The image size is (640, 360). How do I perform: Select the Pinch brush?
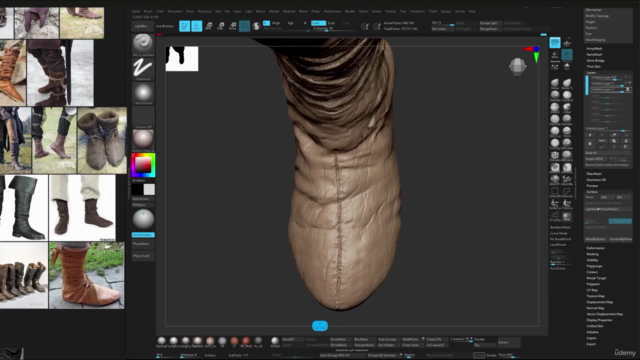567,131
